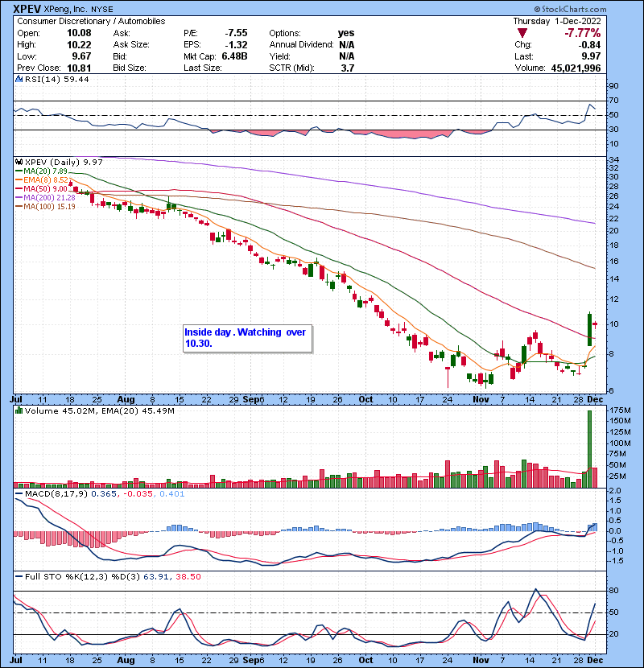Click the 34 label on the price axis
The width and height of the screenshot is (644, 668).
pos(613,160)
